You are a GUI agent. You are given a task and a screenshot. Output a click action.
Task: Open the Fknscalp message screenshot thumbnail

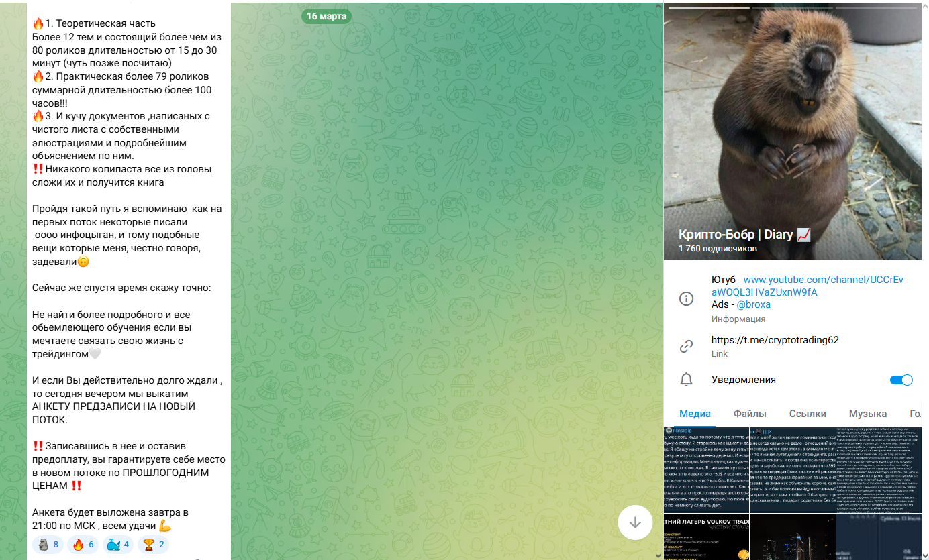click(x=706, y=470)
